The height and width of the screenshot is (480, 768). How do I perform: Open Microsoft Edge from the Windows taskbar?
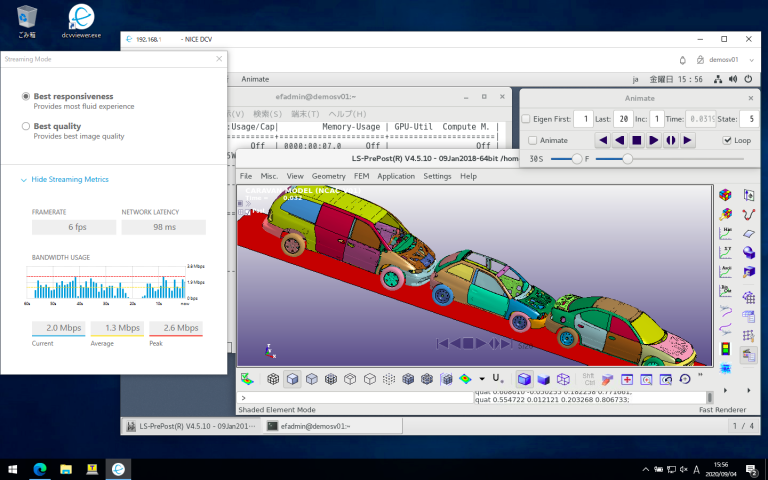coord(40,468)
